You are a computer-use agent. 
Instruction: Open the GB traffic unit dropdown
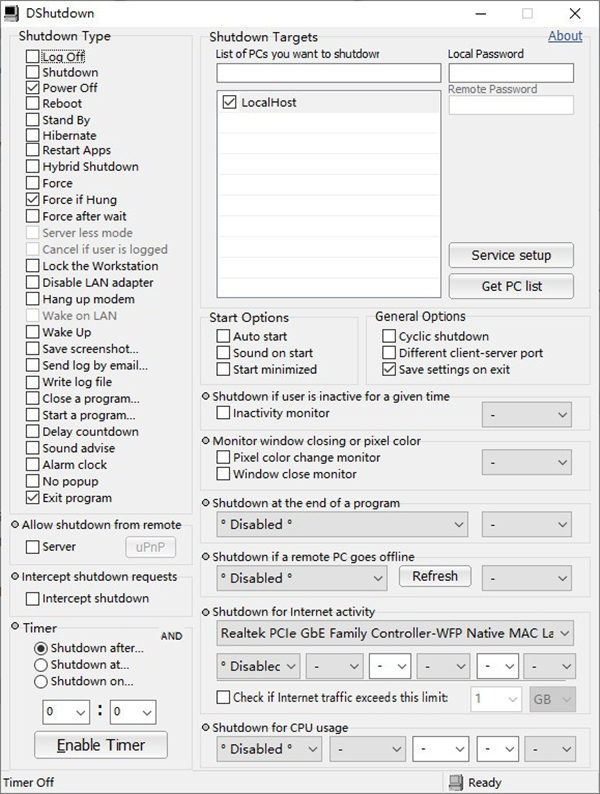tap(551, 698)
